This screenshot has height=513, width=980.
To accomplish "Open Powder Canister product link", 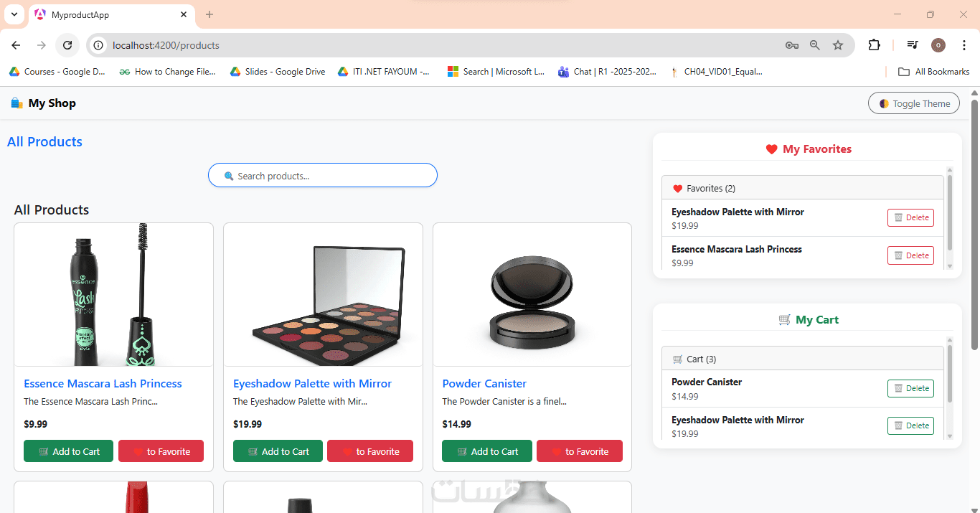I will pyautogui.click(x=484, y=384).
